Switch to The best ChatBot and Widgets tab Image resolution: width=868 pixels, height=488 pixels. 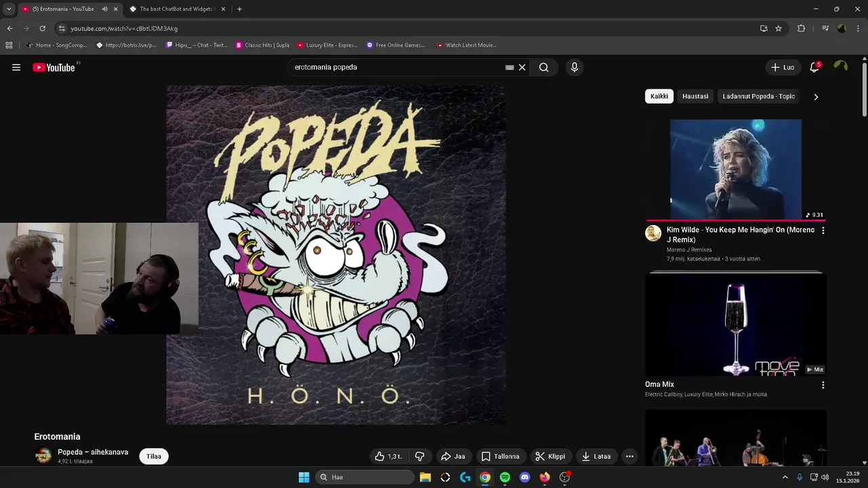[x=176, y=9]
